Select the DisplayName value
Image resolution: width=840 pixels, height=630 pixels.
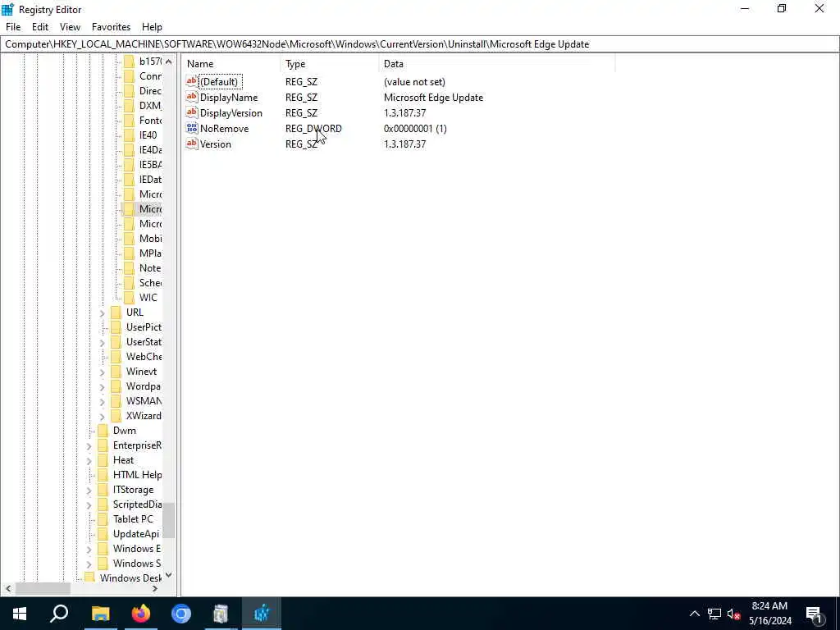point(229,98)
